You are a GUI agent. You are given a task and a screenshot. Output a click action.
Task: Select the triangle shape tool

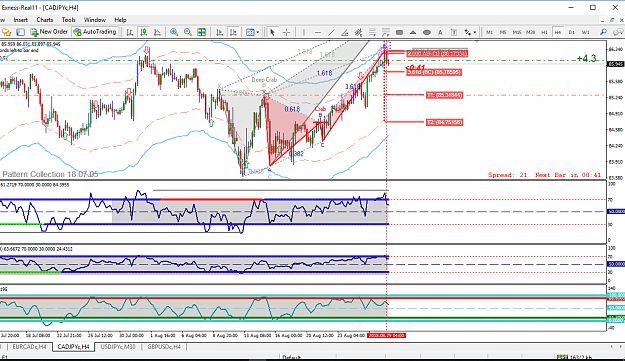click(x=413, y=32)
